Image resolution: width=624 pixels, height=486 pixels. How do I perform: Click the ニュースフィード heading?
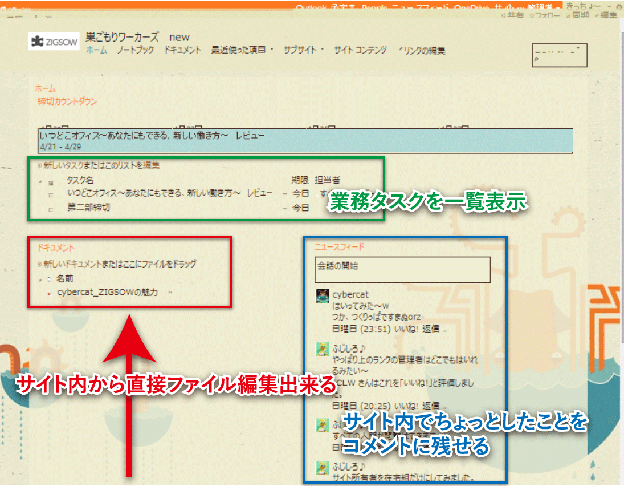click(339, 247)
